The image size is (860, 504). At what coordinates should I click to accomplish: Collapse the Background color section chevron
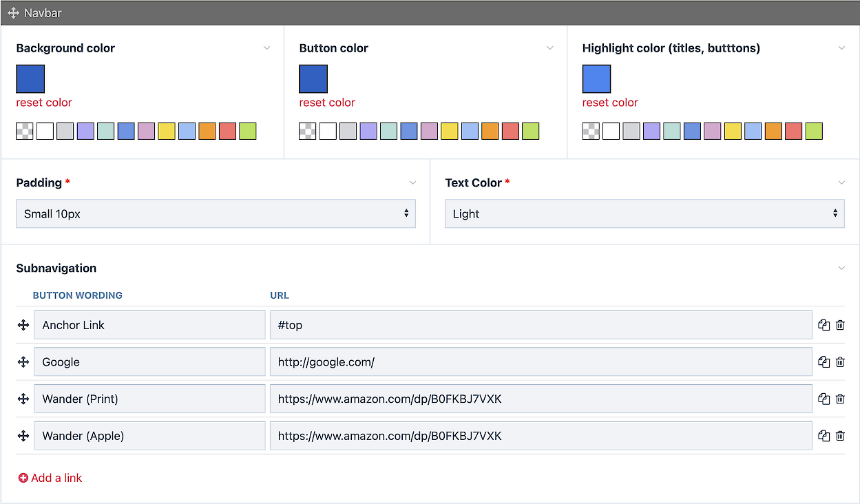(266, 48)
